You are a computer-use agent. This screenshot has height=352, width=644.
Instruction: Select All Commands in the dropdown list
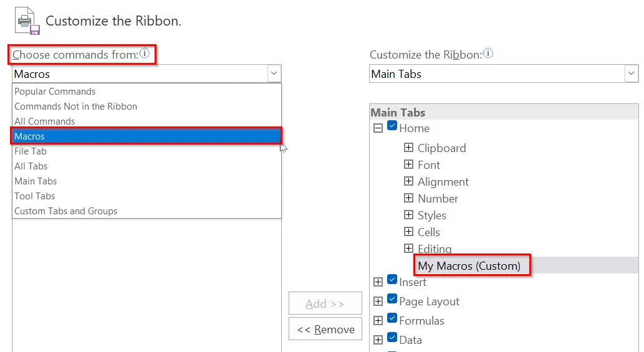(147, 121)
